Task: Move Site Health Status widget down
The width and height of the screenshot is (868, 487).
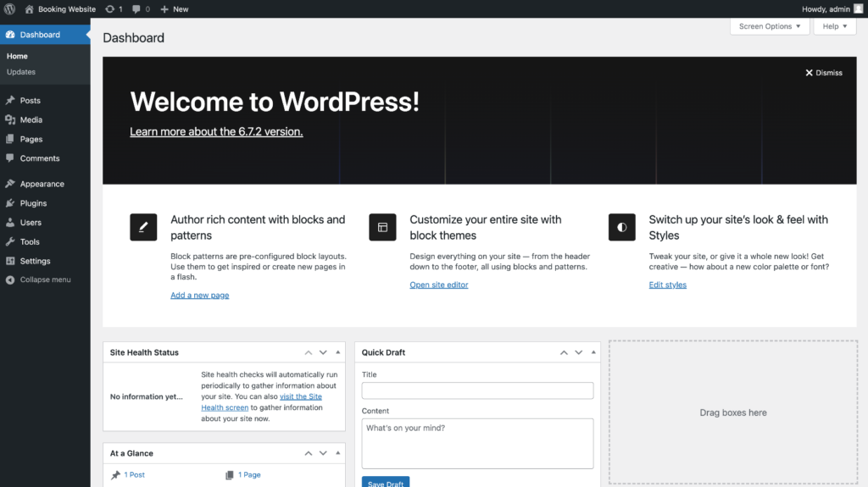Action: pos(323,352)
